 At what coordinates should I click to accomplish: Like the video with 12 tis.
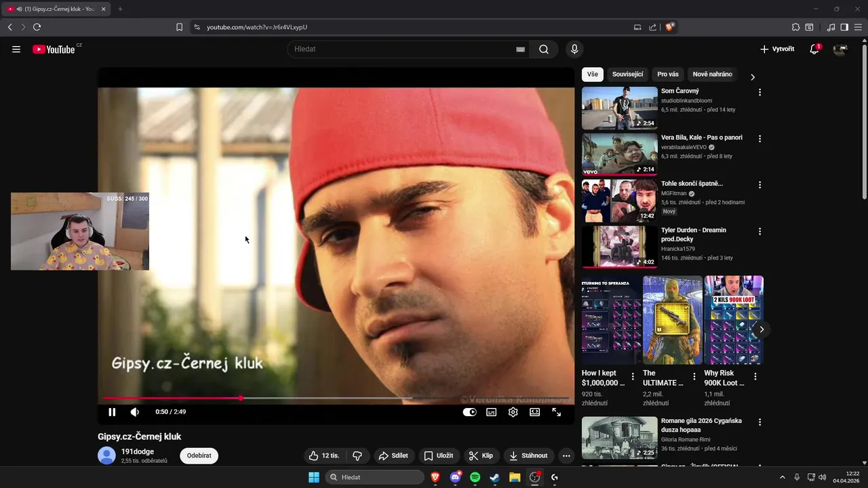point(323,455)
